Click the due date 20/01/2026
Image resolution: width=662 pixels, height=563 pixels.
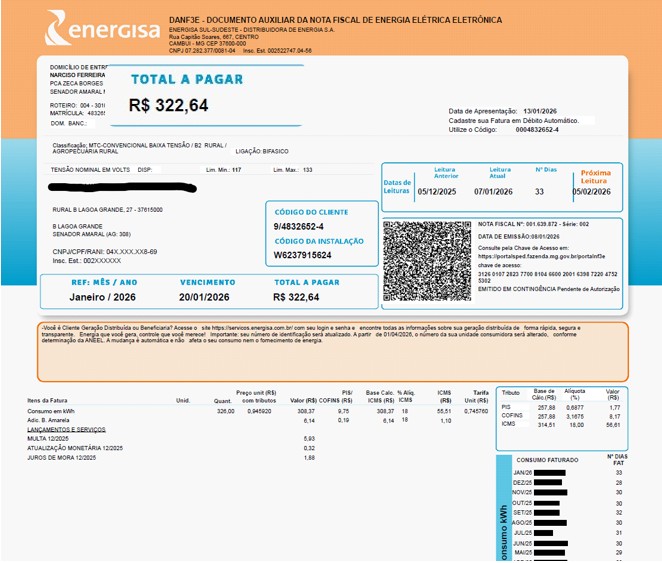click(205, 297)
